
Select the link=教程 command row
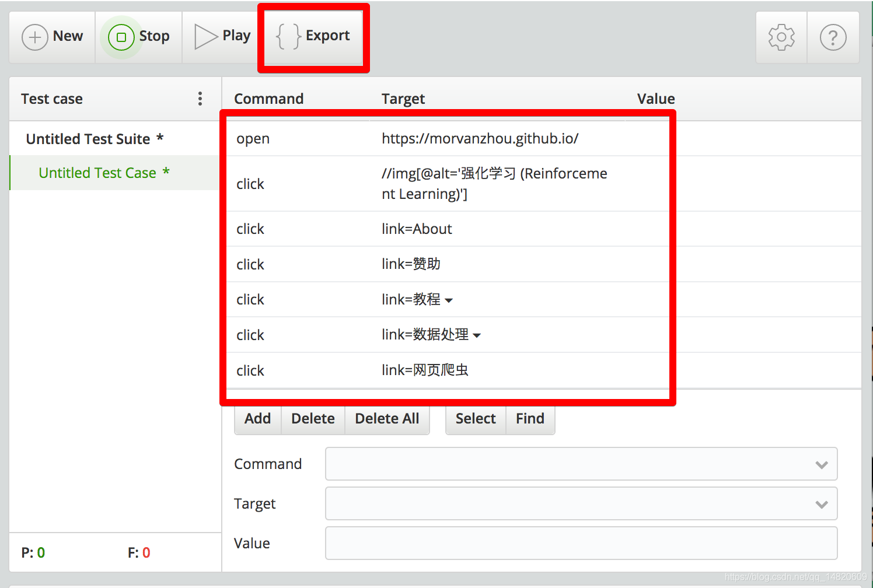click(x=543, y=299)
